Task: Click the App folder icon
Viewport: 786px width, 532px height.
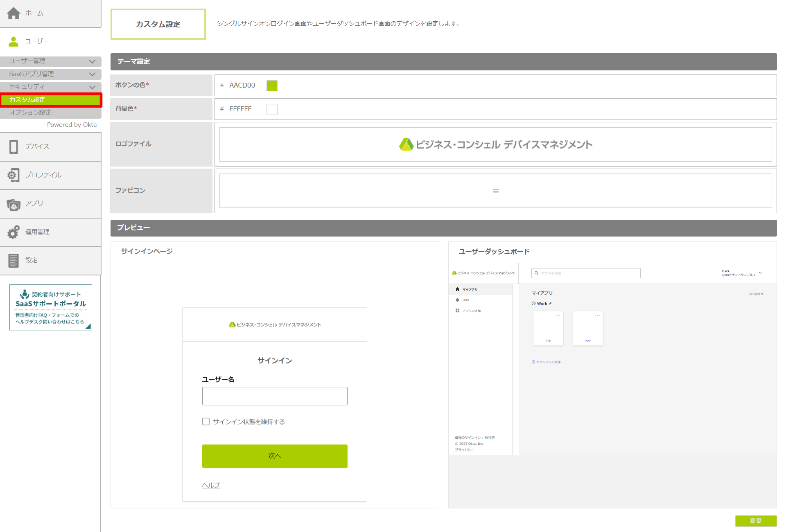Action: tap(14, 204)
